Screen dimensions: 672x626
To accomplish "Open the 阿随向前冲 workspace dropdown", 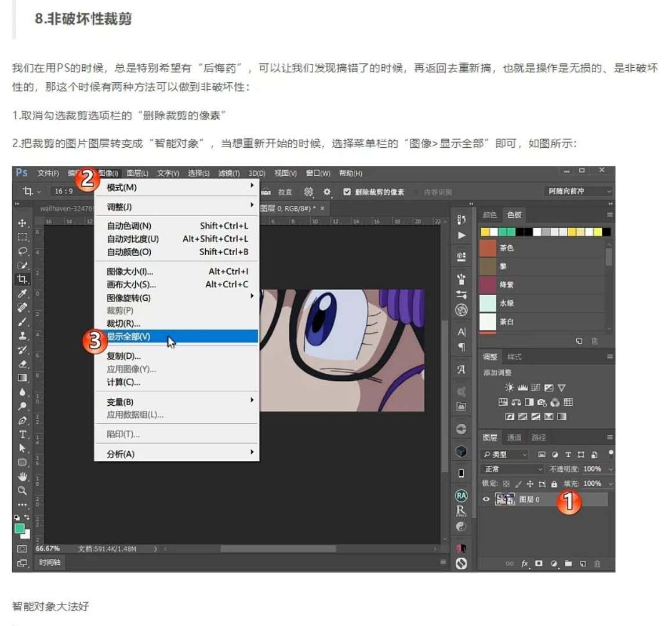I will pyautogui.click(x=578, y=191).
